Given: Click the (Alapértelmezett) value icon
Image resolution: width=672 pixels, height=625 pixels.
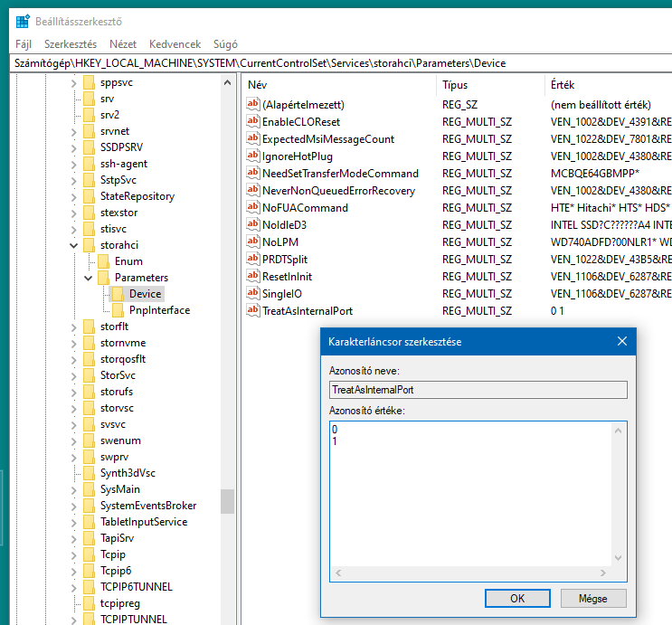Looking at the screenshot, I should tap(253, 105).
